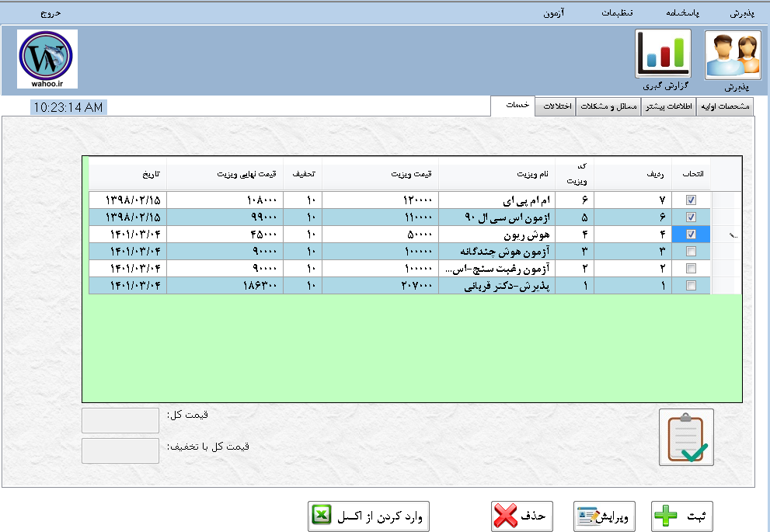Click the clipboard with checkmark icon
The height and width of the screenshot is (532, 770).
pyautogui.click(x=686, y=437)
